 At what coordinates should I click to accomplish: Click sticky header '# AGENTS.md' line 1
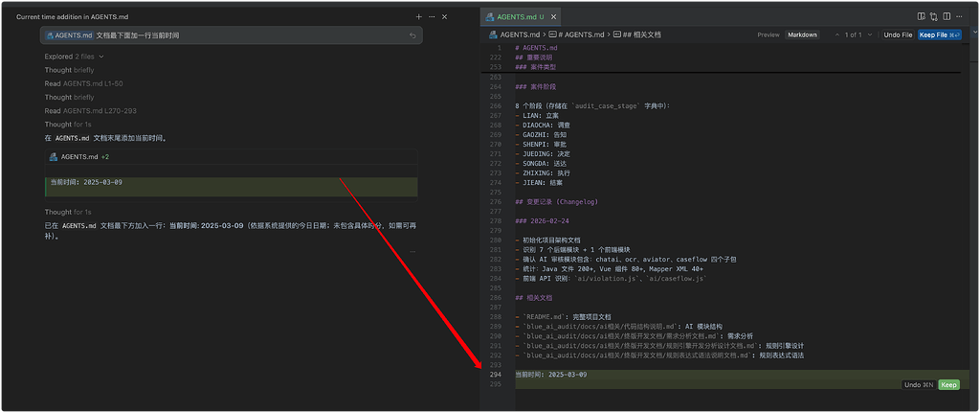[536, 48]
